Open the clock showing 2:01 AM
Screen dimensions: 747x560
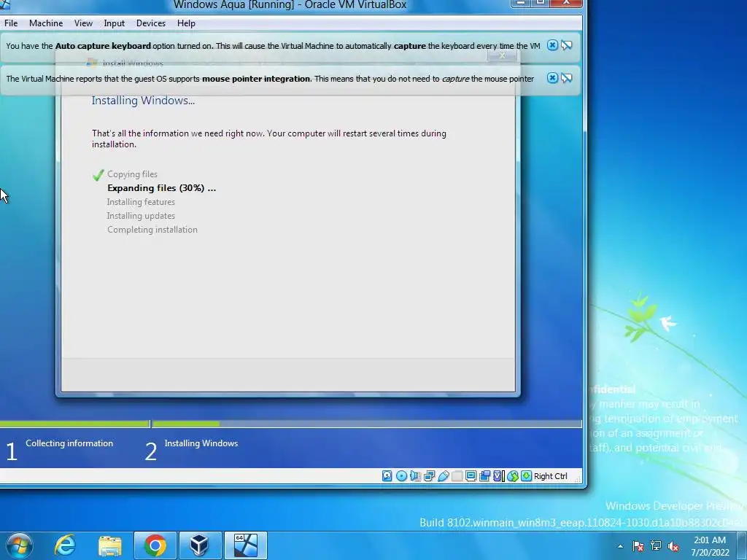pos(710,546)
